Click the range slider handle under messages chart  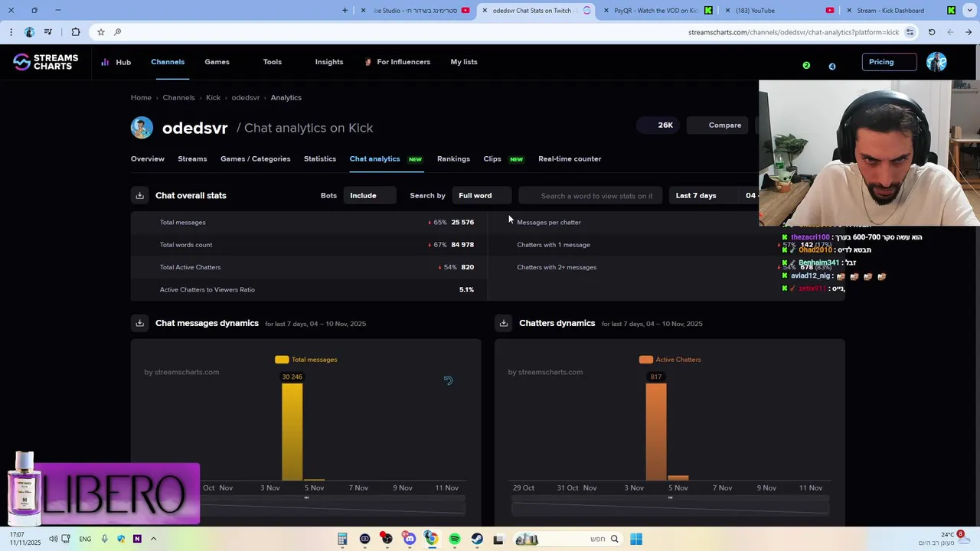tap(306, 498)
